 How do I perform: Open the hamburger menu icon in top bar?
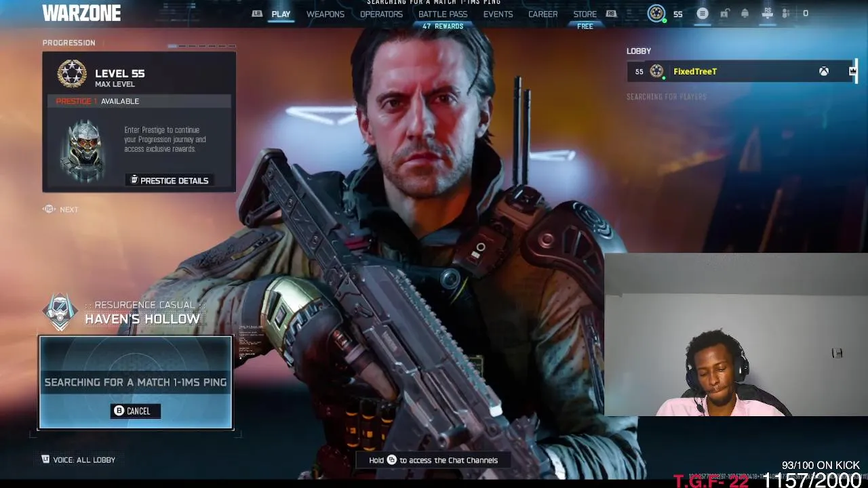(703, 14)
